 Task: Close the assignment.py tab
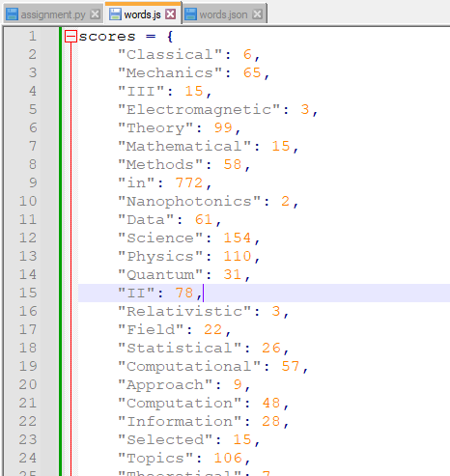(x=95, y=14)
